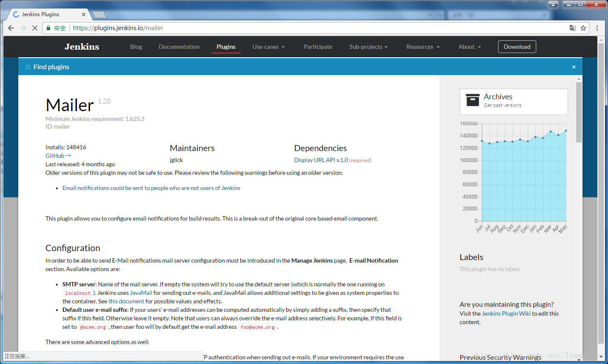Open the email notifications security warning link
608x364 pixels.
coord(151,188)
